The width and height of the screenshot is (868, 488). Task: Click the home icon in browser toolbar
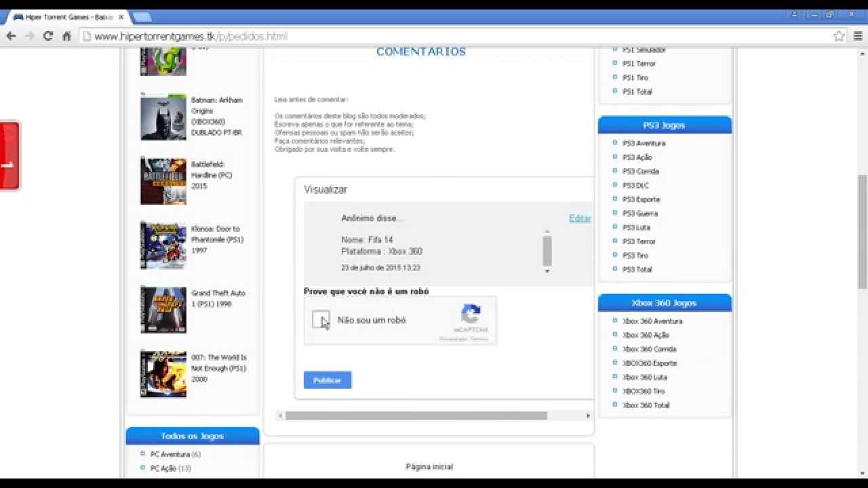point(66,37)
